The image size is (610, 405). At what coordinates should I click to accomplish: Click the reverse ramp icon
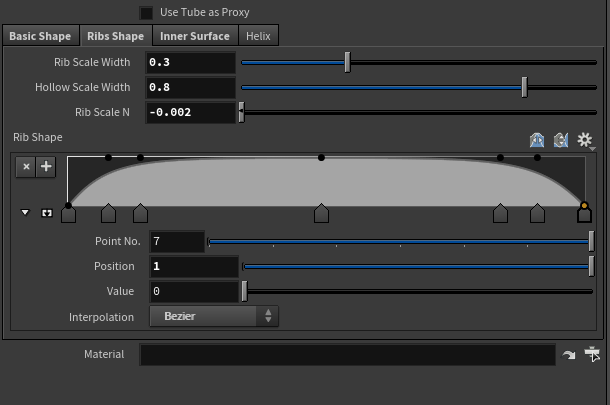[x=561, y=141]
